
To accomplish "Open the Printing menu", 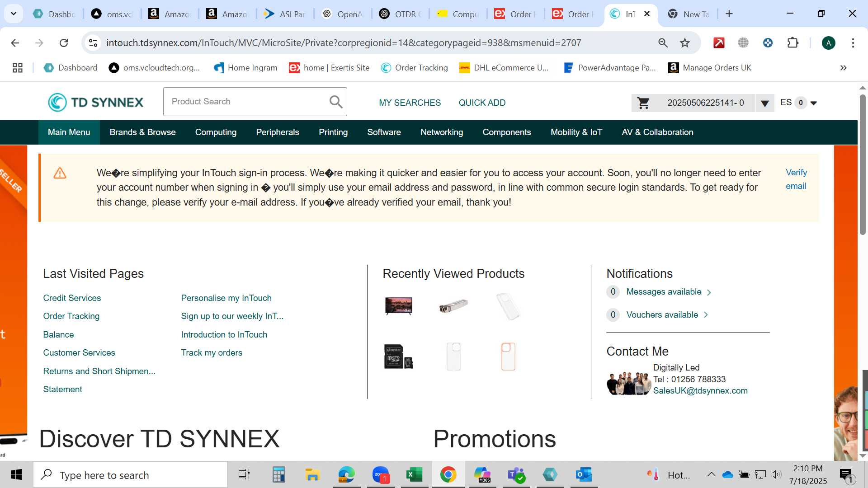I will point(333,132).
